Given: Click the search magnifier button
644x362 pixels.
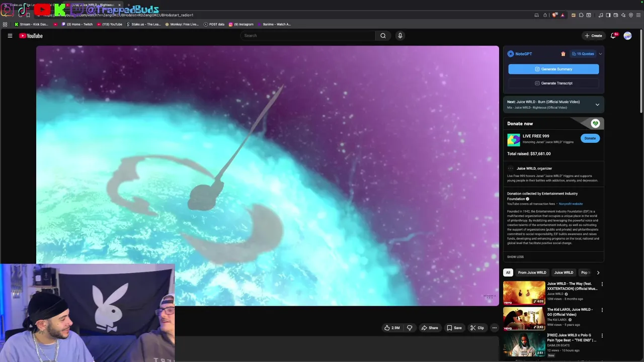Looking at the screenshot, I should (x=383, y=36).
